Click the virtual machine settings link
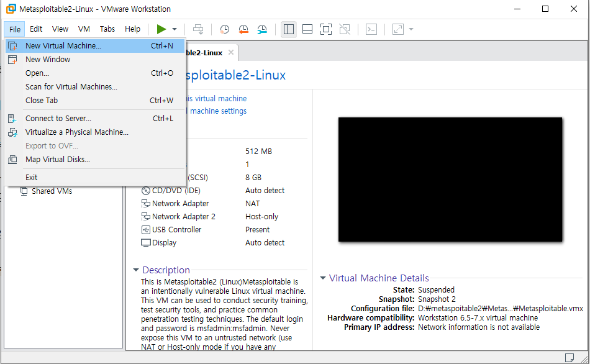 tap(217, 111)
